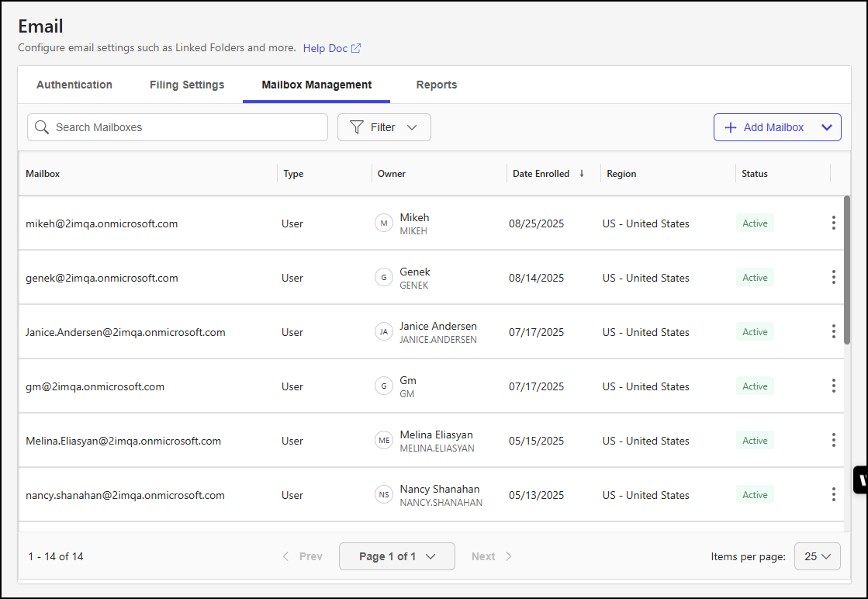Click actions icon on Melina Eliasyan row
The height and width of the screenshot is (599, 868).
coord(833,440)
